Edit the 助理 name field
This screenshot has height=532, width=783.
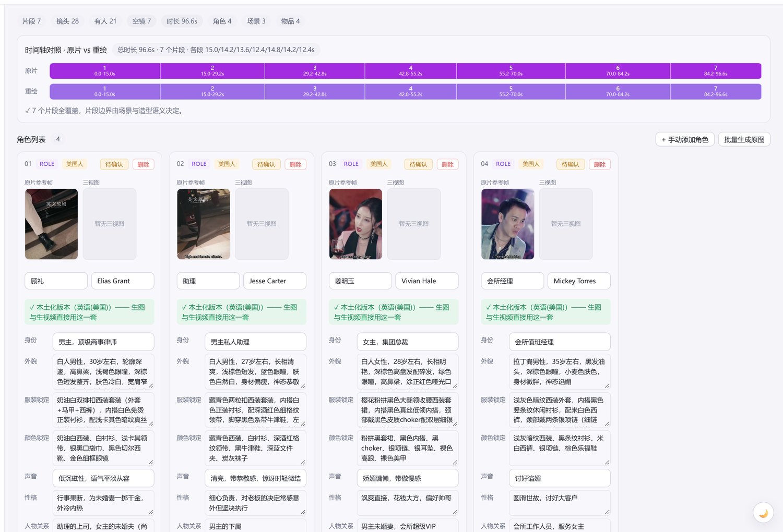tap(208, 281)
